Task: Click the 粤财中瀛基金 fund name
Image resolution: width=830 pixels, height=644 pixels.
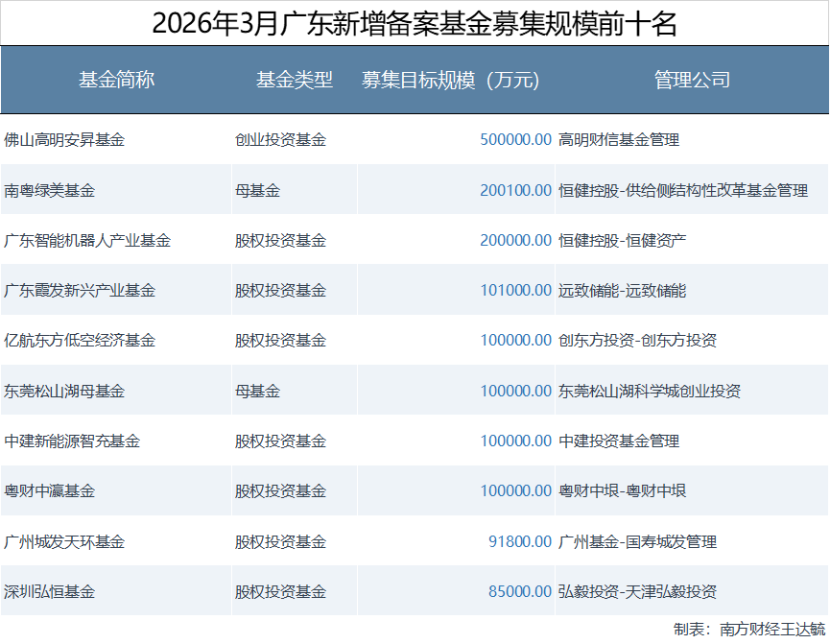Action: pyautogui.click(x=50, y=491)
